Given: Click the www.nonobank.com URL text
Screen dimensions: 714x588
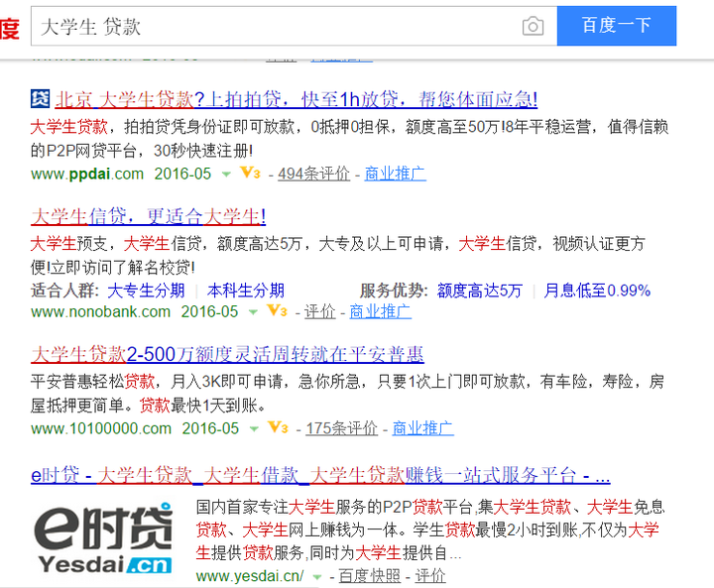Looking at the screenshot, I should click(x=100, y=311).
